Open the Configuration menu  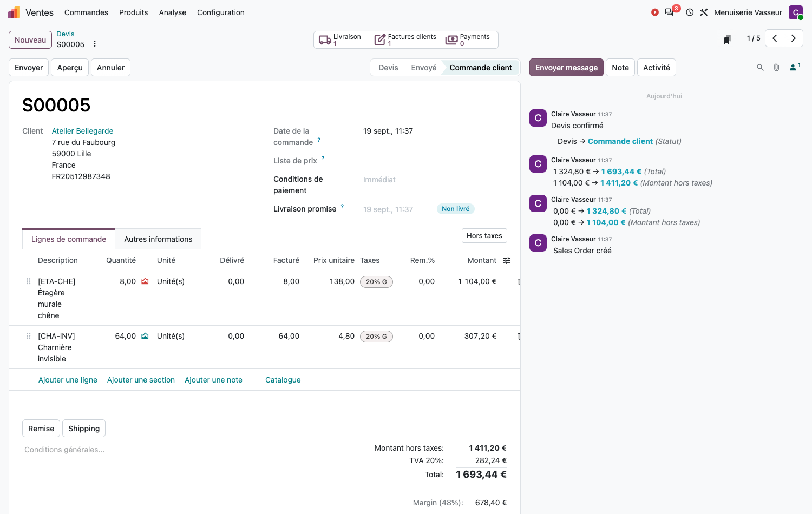pyautogui.click(x=221, y=12)
